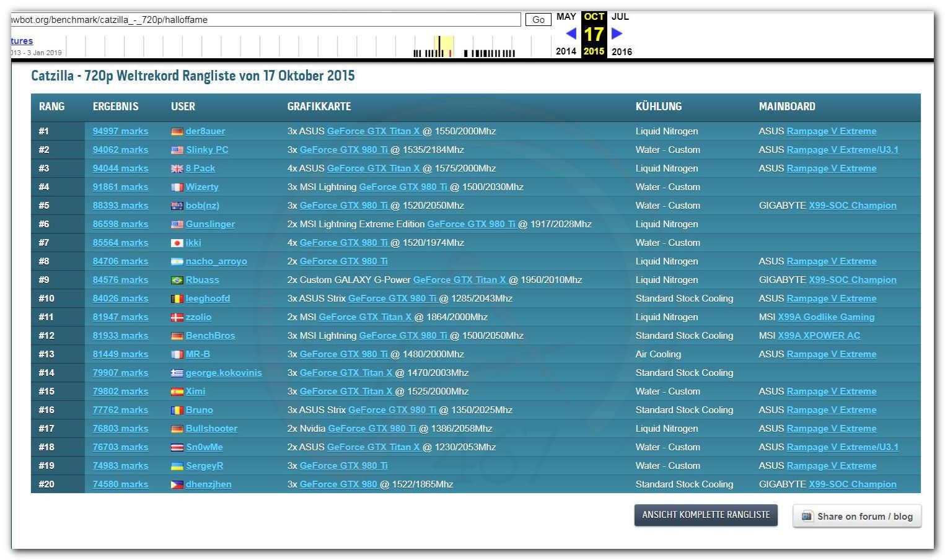Click the Go button
This screenshot has height=560, width=945.
point(538,20)
